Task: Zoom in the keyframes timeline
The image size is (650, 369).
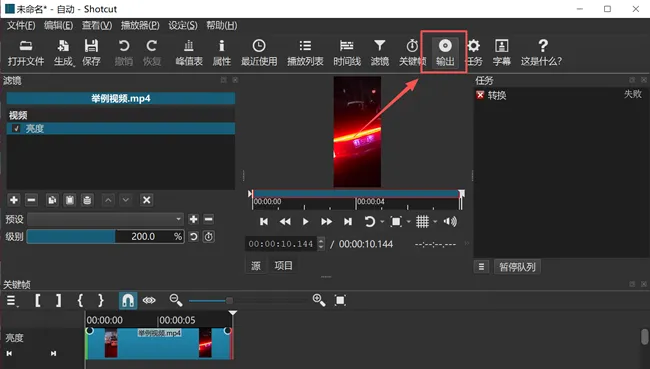Action: [x=319, y=300]
